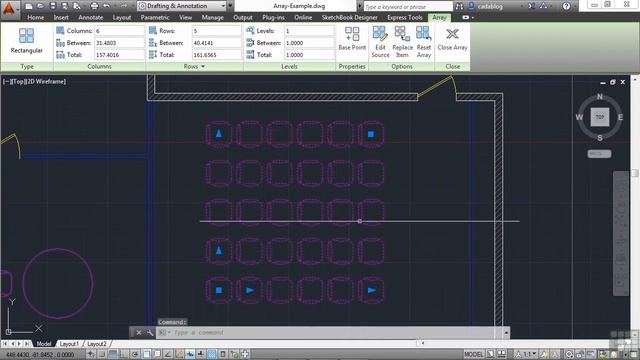Click the N direction on the ViewCube compass
640x360 pixels.
click(600, 97)
